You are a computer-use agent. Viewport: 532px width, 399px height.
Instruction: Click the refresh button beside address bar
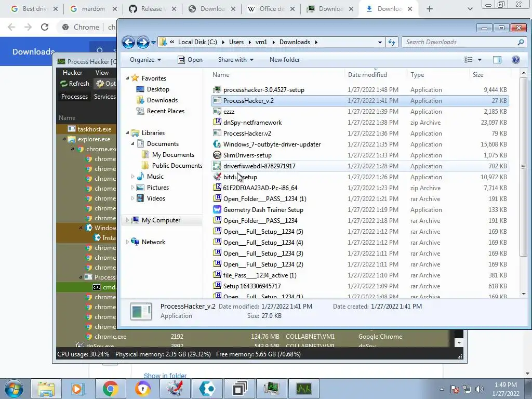(x=392, y=42)
